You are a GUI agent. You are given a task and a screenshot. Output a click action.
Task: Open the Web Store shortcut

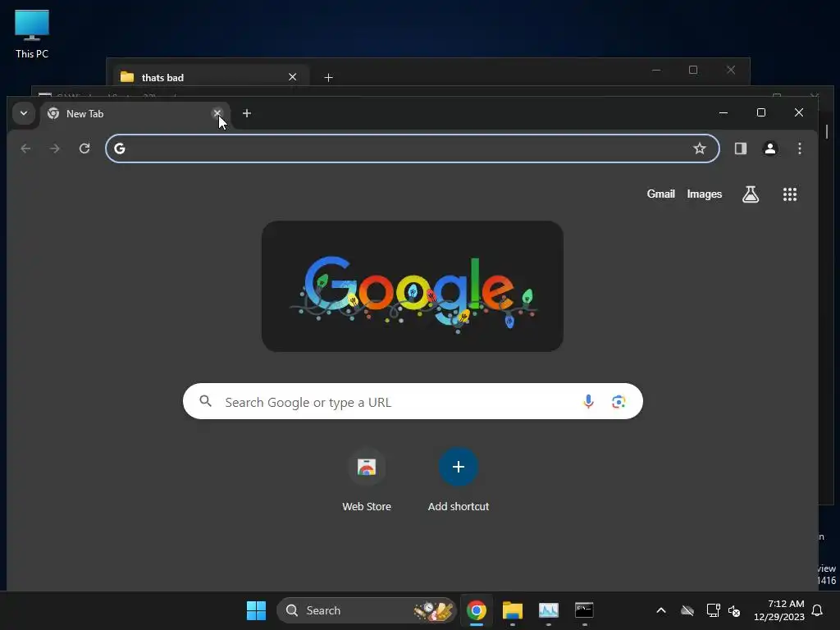(367, 479)
